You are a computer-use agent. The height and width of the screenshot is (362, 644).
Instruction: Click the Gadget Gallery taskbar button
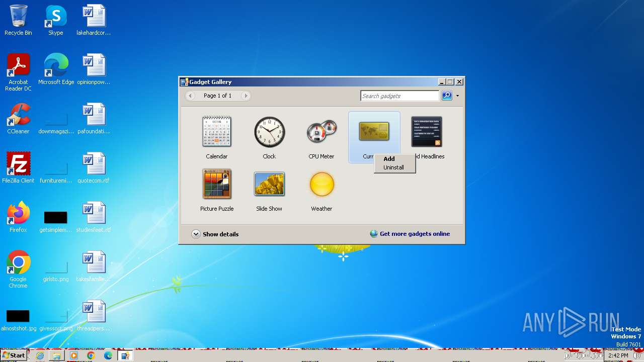click(x=125, y=355)
